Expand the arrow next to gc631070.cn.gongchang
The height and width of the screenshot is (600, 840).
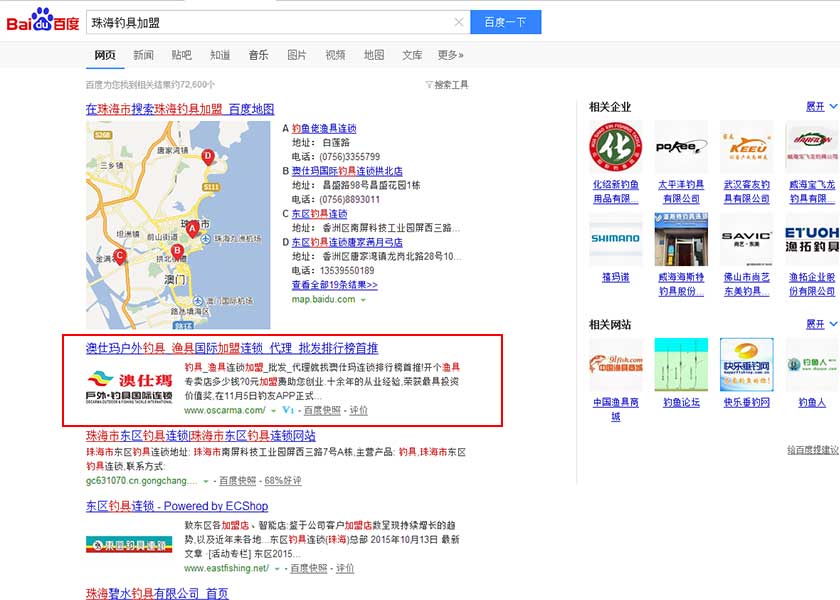(x=205, y=482)
